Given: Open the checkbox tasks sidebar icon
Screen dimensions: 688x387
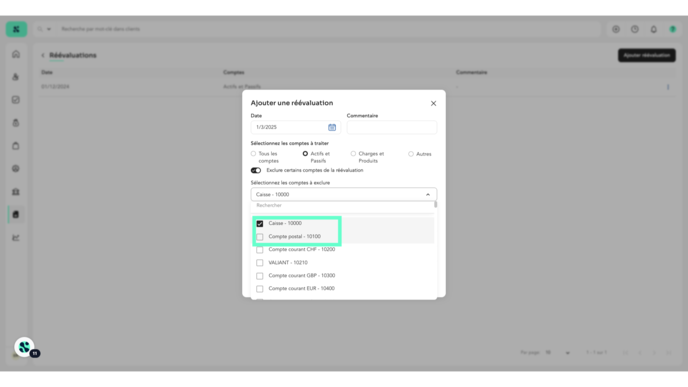Looking at the screenshot, I should (x=16, y=100).
